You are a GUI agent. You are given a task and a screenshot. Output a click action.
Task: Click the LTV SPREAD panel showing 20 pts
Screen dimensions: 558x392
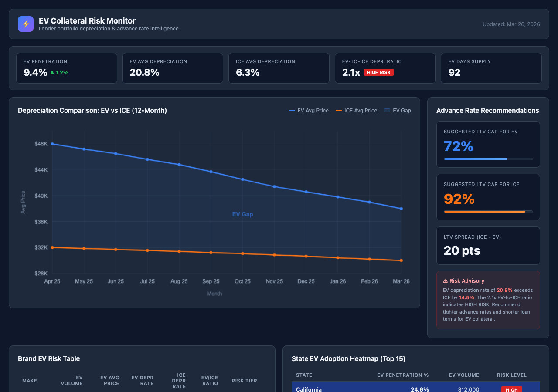coord(488,245)
